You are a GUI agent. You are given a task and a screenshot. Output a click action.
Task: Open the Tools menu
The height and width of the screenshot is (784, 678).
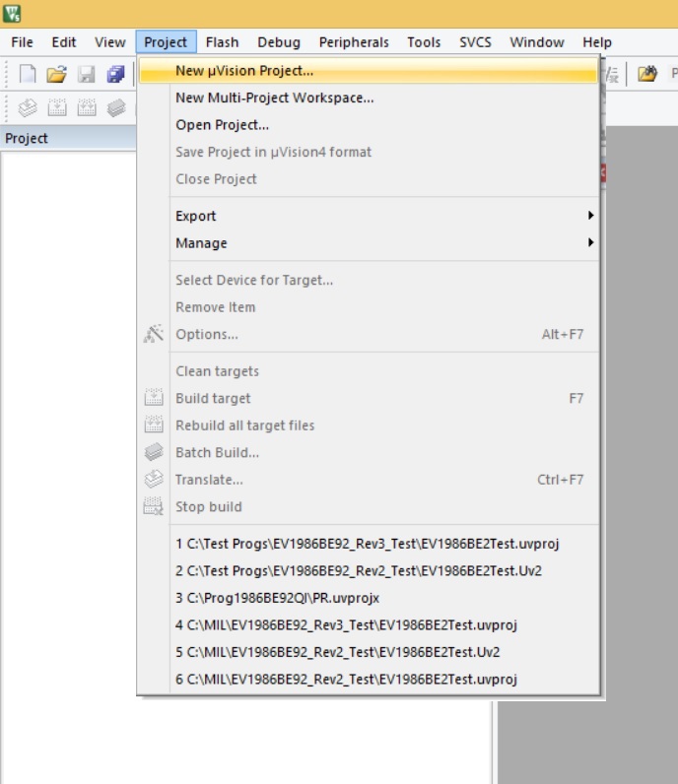coord(424,42)
